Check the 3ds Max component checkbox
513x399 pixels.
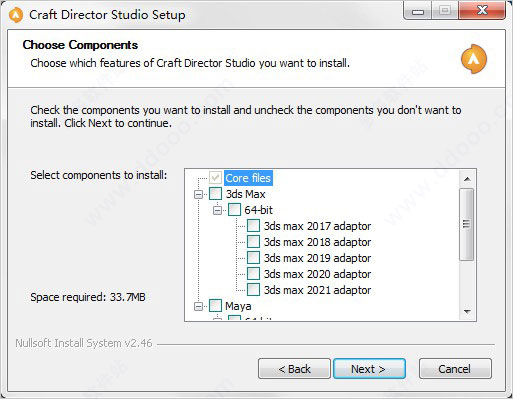[215, 194]
